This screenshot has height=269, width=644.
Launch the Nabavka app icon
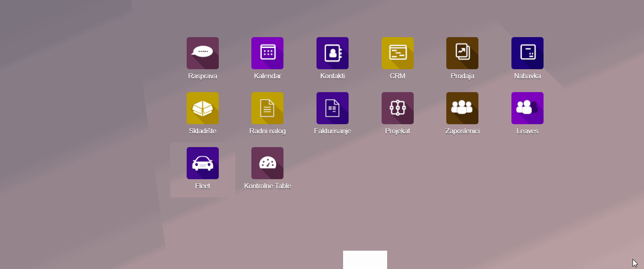click(x=527, y=53)
